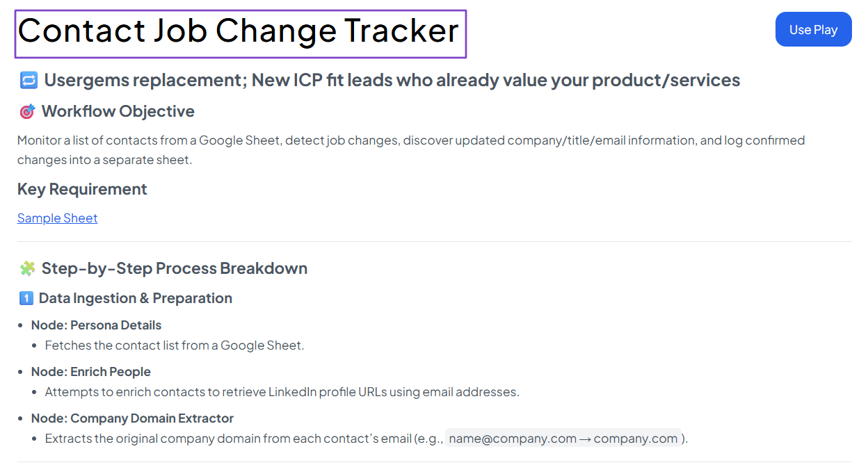The image size is (868, 465).
Task: Click the Usergems replacement subtitle text
Action: (x=392, y=81)
